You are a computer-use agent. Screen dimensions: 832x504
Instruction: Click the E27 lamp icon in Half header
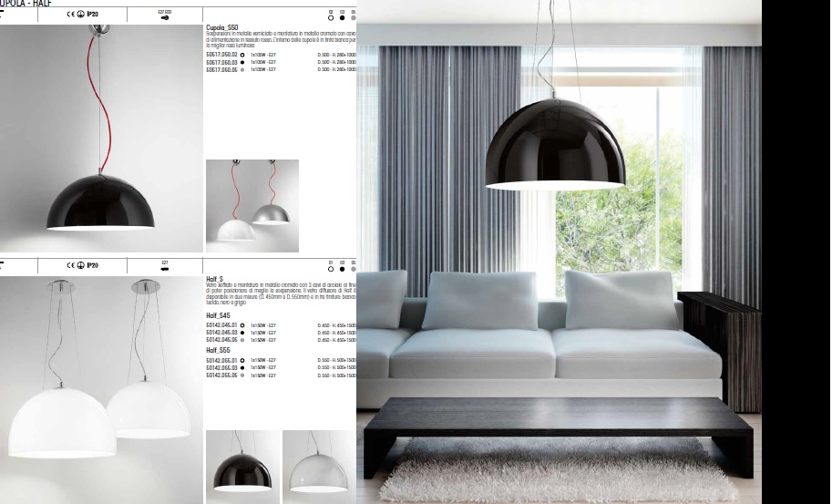(165, 269)
